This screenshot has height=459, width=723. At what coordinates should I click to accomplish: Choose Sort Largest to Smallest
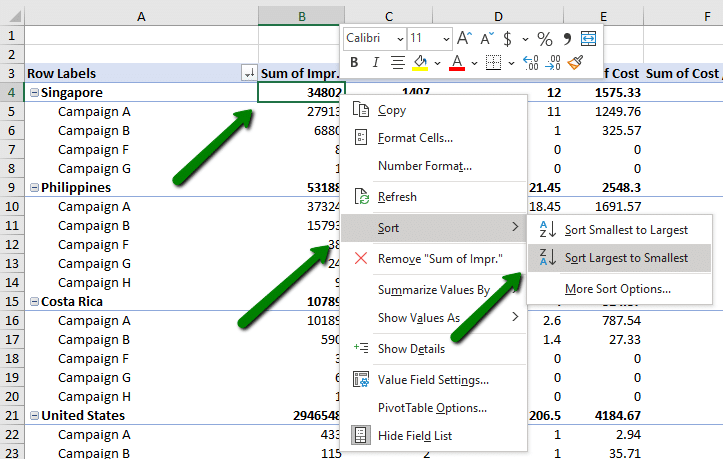(x=619, y=258)
